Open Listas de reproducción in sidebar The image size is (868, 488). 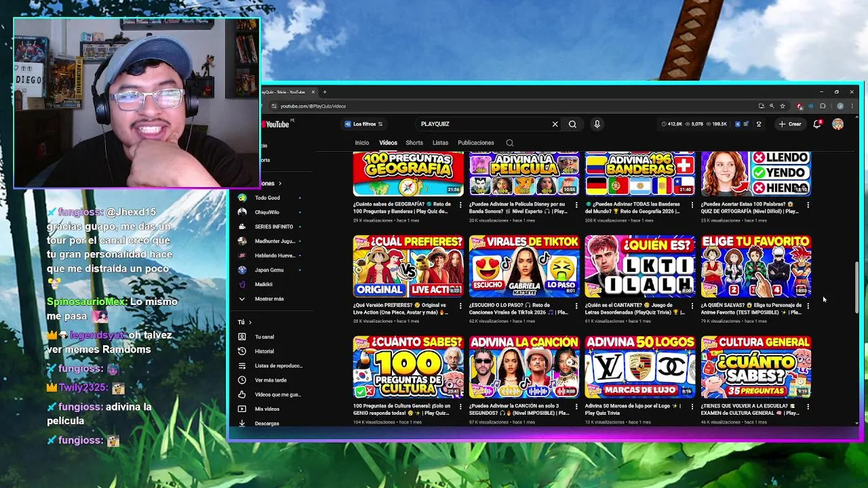tap(270, 366)
